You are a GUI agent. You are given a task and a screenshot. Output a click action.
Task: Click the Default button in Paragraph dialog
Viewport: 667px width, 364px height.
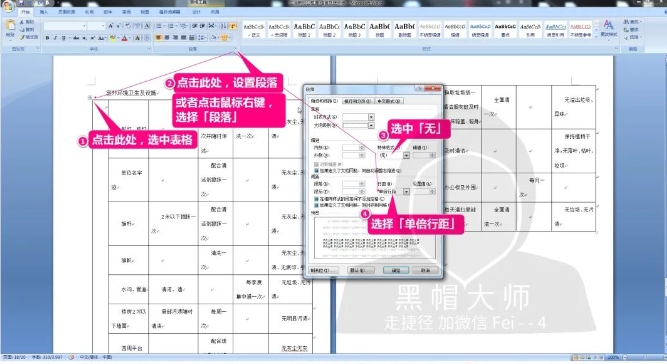click(x=361, y=270)
